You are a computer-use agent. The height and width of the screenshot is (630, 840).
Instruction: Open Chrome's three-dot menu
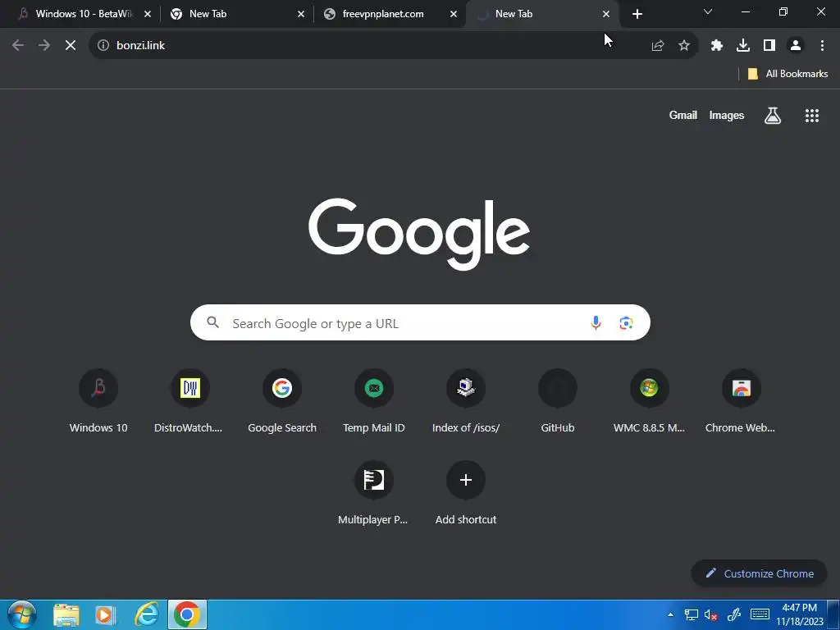click(x=822, y=46)
